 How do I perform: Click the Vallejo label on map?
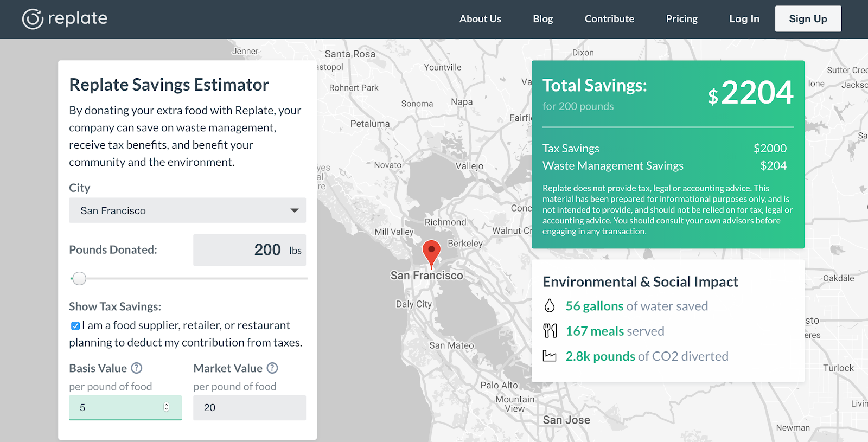469,166
